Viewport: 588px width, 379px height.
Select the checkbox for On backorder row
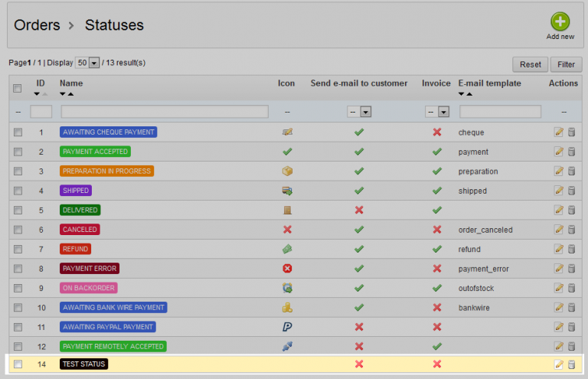tap(18, 288)
